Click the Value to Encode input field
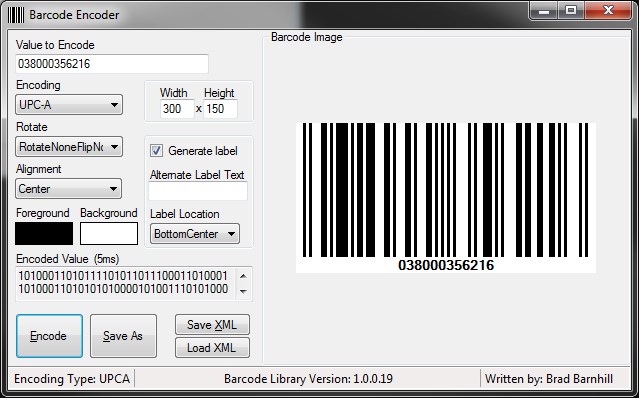Viewport: 639px width, 398px height. click(x=112, y=64)
